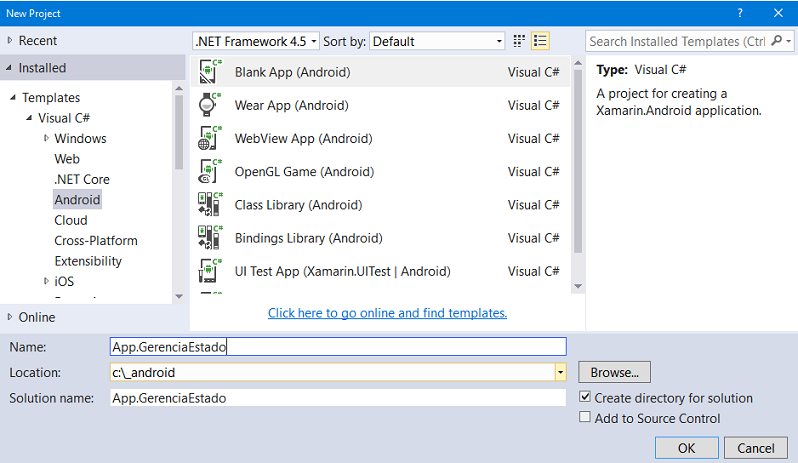Viewport: 798px width, 463px height.
Task: Expand the Recent section
Action: 10,40
